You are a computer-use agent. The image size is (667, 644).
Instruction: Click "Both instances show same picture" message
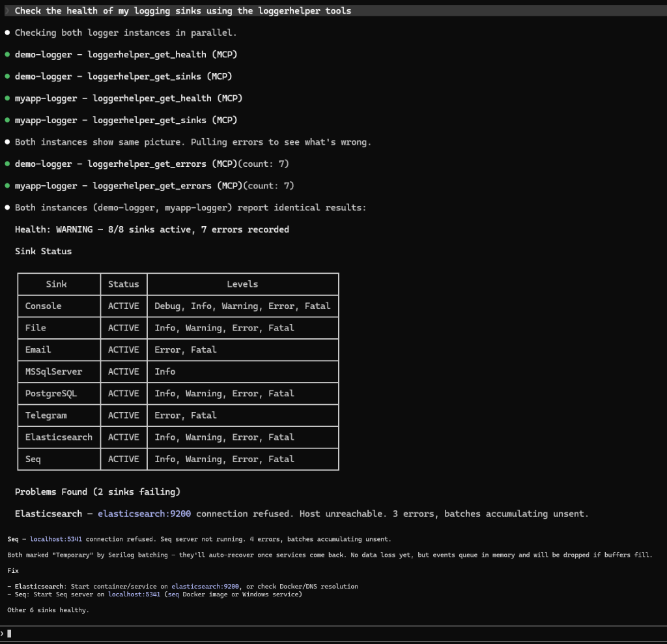pos(193,142)
